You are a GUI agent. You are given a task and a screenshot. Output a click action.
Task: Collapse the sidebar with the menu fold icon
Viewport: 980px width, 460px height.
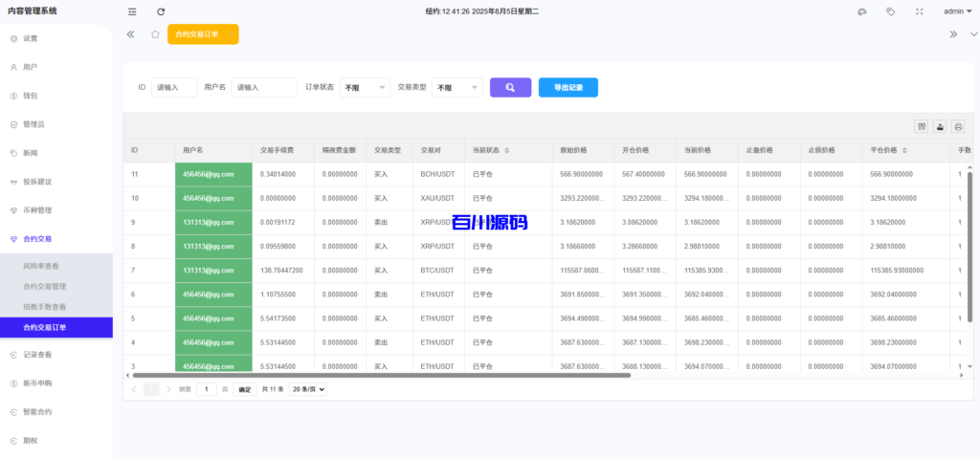tap(132, 11)
